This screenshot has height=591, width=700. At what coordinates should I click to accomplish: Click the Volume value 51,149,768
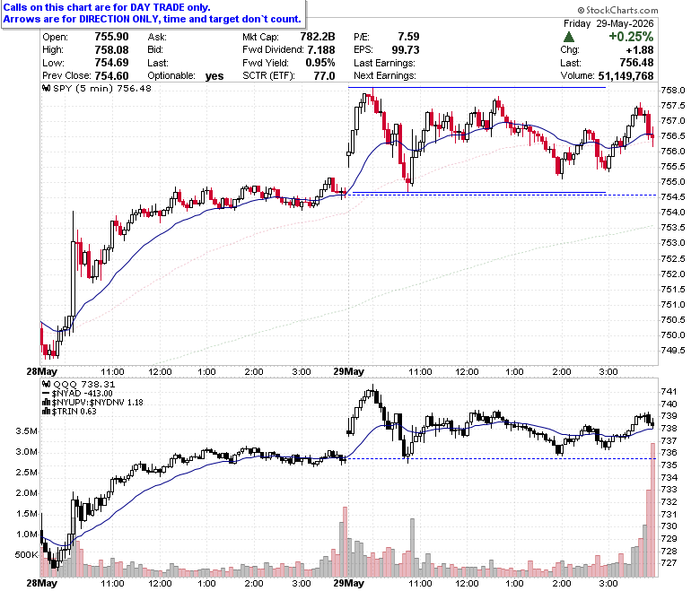coord(626,76)
